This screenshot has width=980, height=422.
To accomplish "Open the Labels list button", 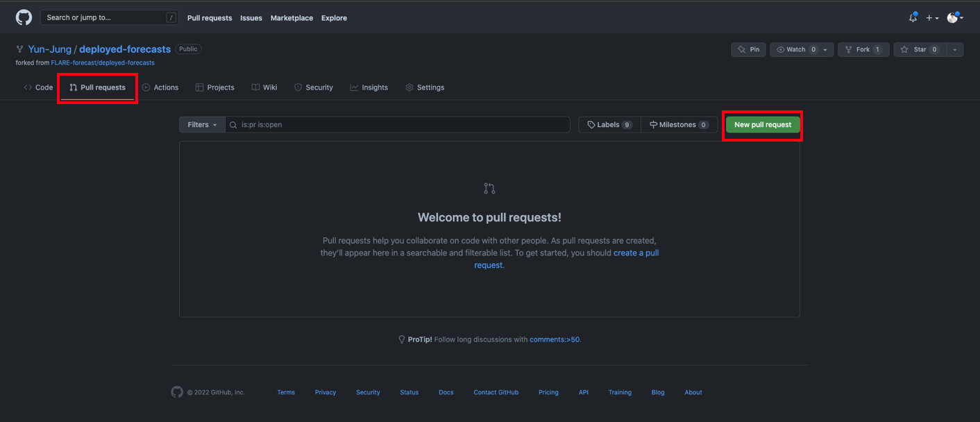I will 609,125.
